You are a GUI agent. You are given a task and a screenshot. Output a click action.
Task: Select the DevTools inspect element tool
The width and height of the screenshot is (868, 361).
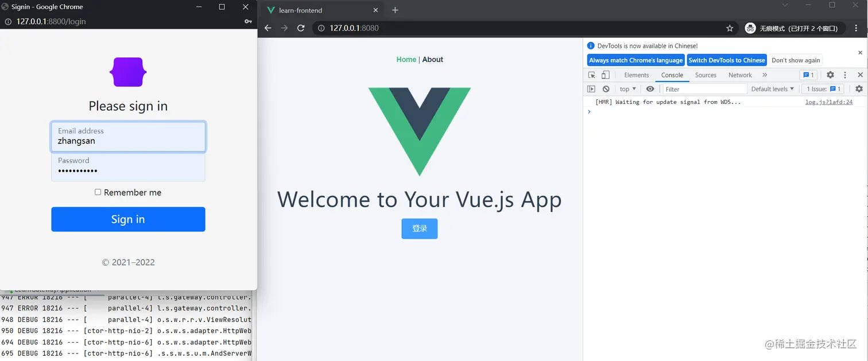click(x=592, y=75)
